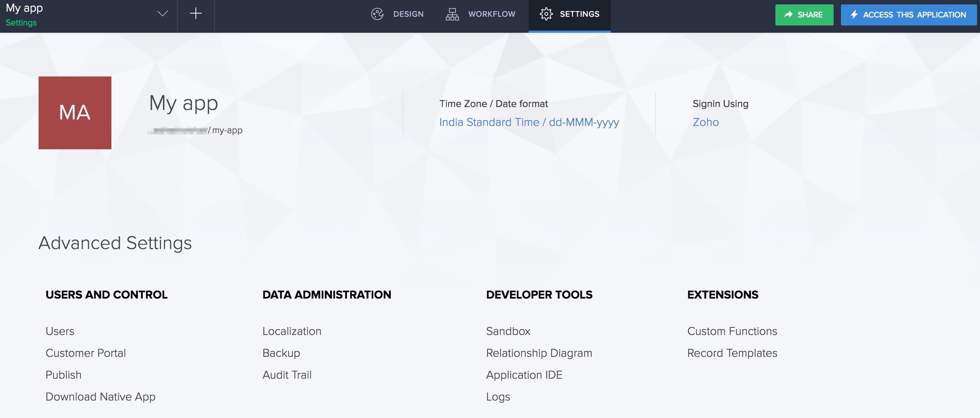
Task: Switch to the Design tab label
Action: click(x=408, y=14)
